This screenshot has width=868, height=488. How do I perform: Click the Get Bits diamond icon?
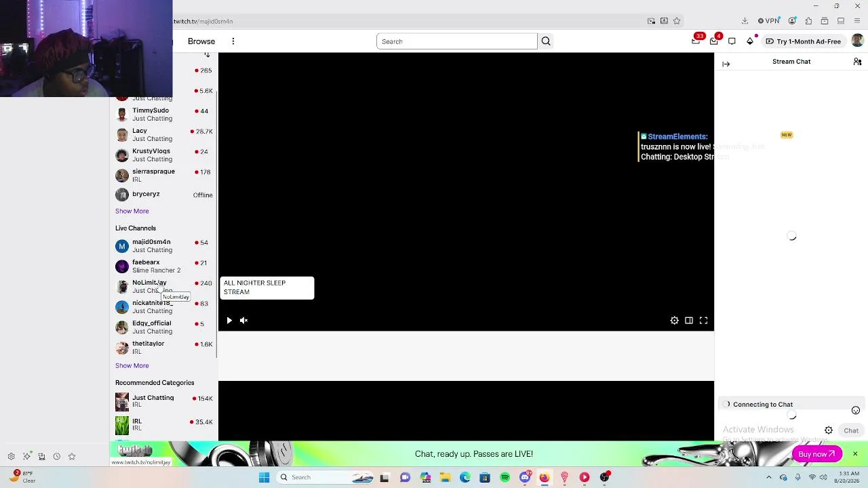click(750, 41)
